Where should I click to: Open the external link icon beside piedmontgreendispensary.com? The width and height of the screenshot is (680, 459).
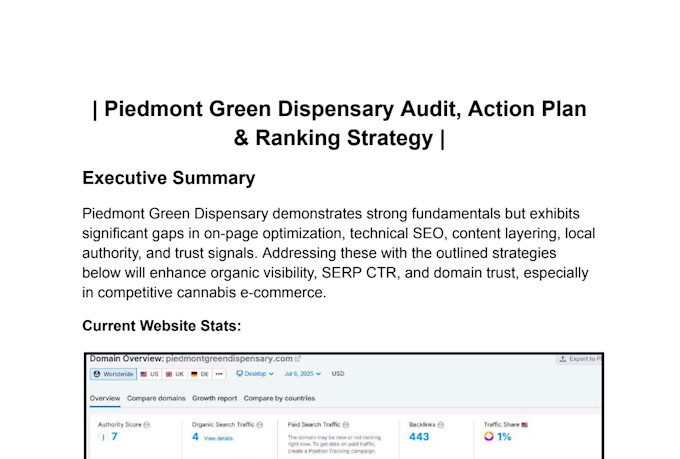[298, 359]
